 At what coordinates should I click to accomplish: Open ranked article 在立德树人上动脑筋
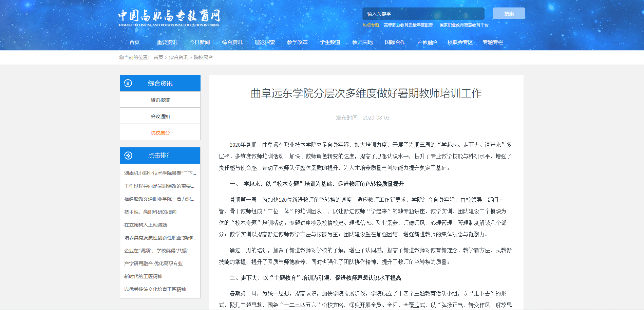point(146,225)
